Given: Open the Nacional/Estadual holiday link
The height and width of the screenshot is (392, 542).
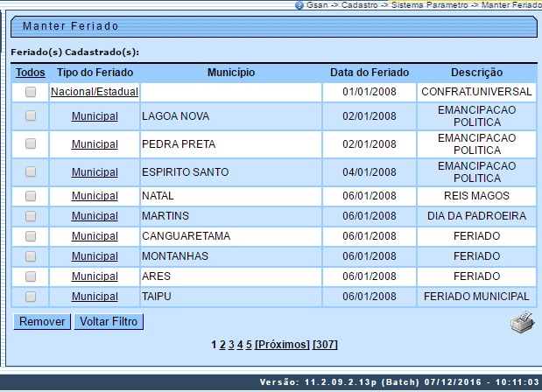Looking at the screenshot, I should [95, 92].
